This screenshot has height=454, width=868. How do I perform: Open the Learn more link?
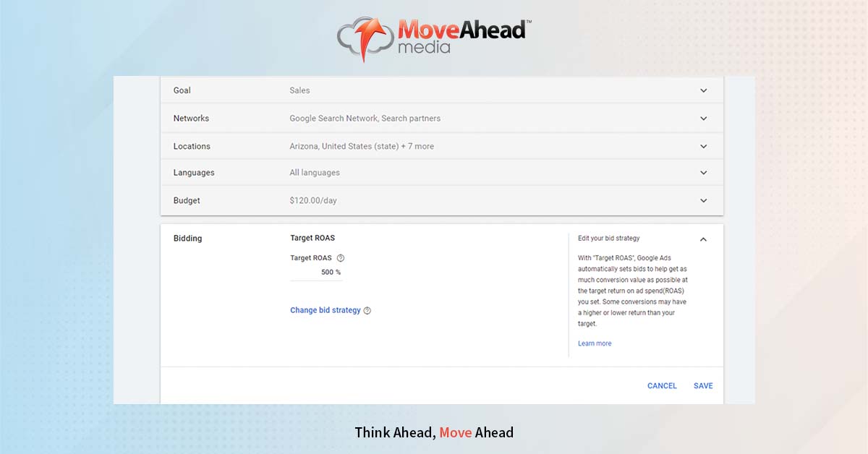[595, 343]
